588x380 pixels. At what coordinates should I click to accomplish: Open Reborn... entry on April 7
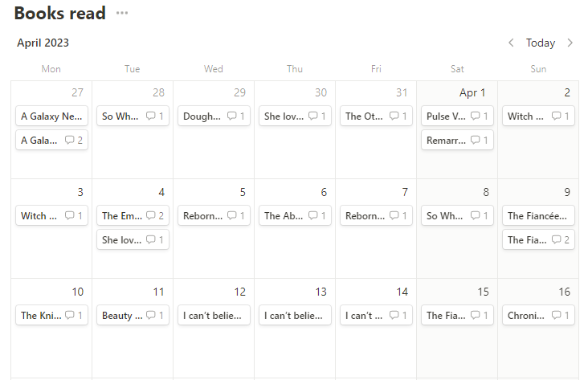(x=364, y=215)
